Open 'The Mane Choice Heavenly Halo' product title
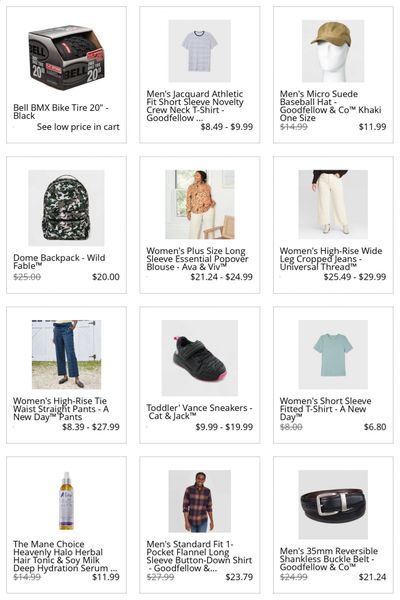The width and height of the screenshot is (400, 600). tap(64, 556)
